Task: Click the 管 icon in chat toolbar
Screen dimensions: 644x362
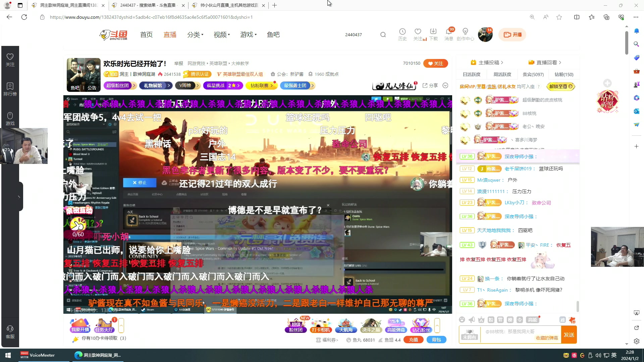Action: (500, 320)
